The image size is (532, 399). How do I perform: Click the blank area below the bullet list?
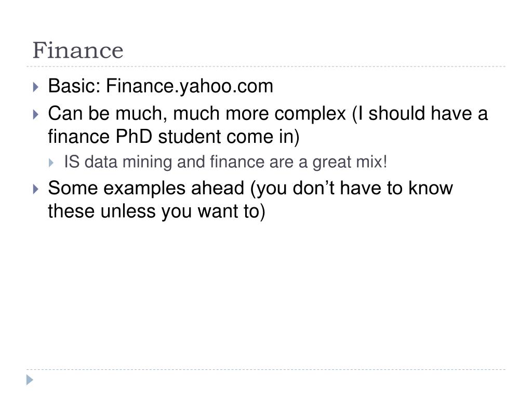coord(266,295)
